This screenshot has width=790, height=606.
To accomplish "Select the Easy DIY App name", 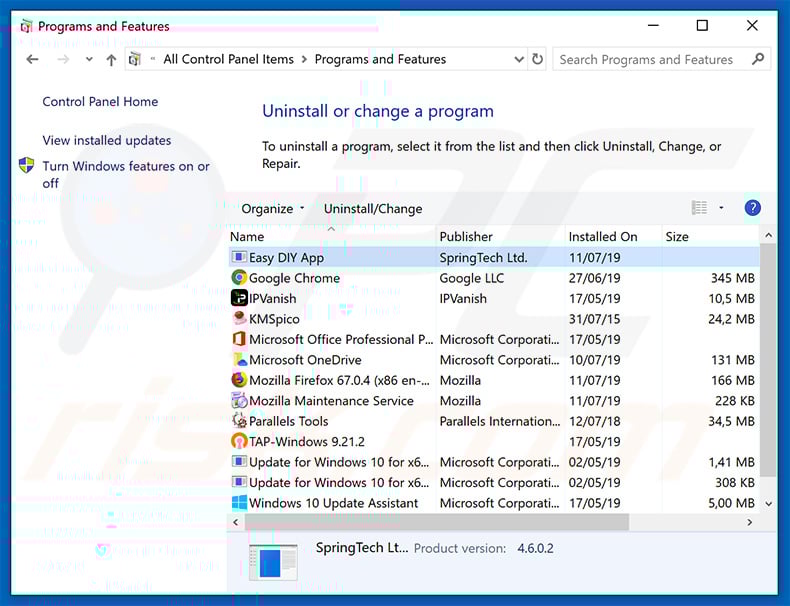I will (286, 258).
